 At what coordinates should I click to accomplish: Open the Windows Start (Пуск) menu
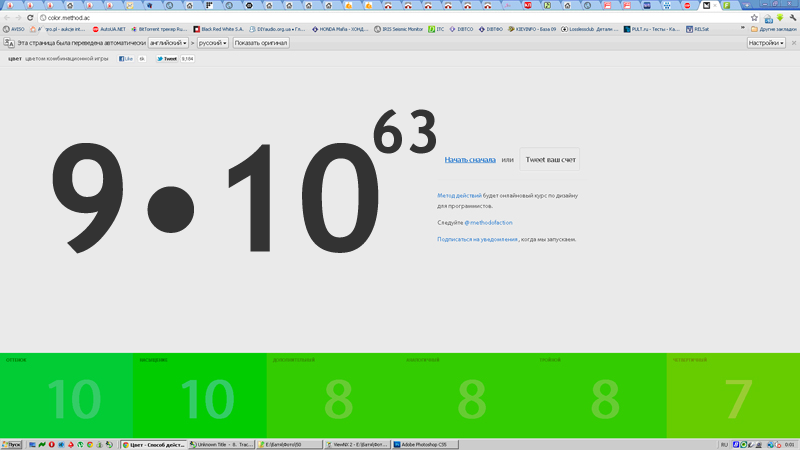[14, 443]
